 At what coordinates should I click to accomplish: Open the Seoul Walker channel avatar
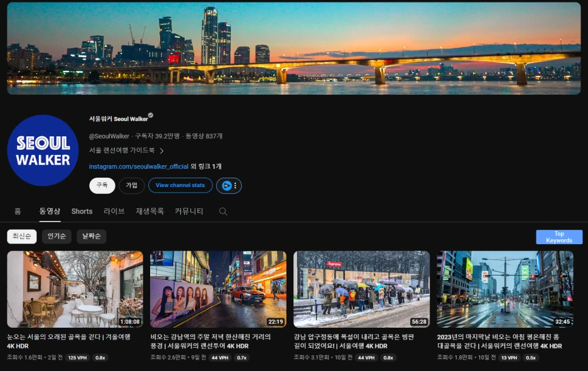[x=43, y=150]
